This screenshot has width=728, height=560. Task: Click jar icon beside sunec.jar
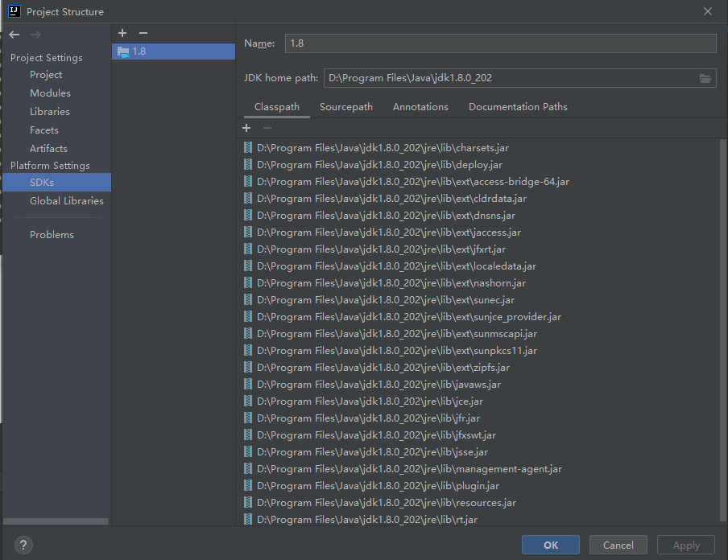(248, 300)
